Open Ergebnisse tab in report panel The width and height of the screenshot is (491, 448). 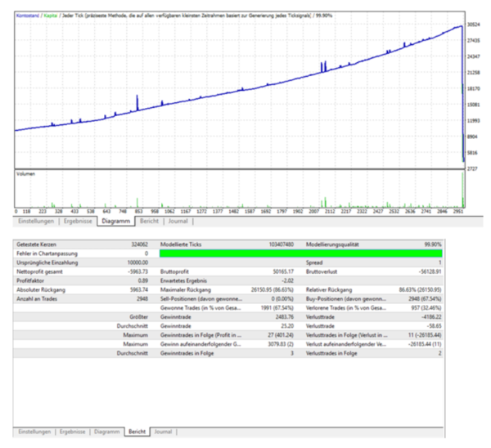pos(72,432)
